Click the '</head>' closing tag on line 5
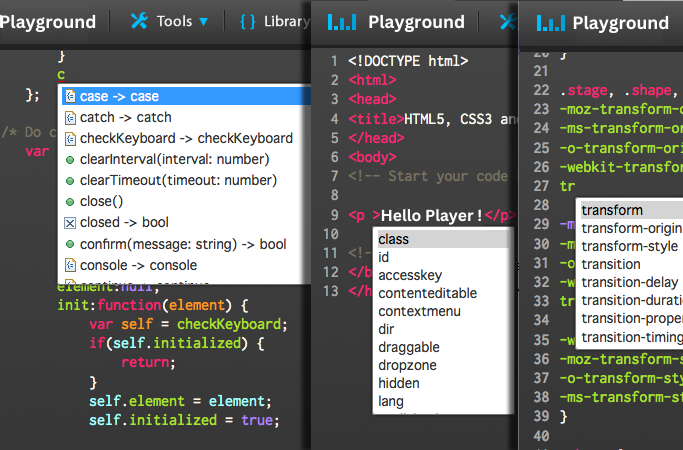 pyautogui.click(x=376, y=138)
